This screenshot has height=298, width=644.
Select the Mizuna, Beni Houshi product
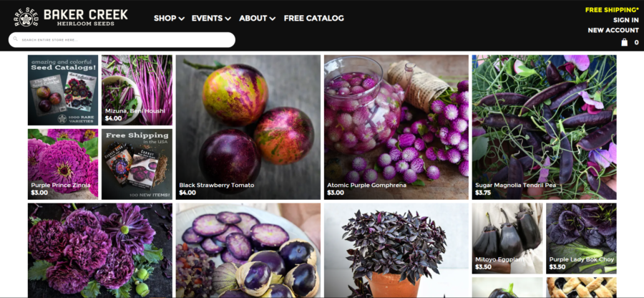tap(137, 90)
